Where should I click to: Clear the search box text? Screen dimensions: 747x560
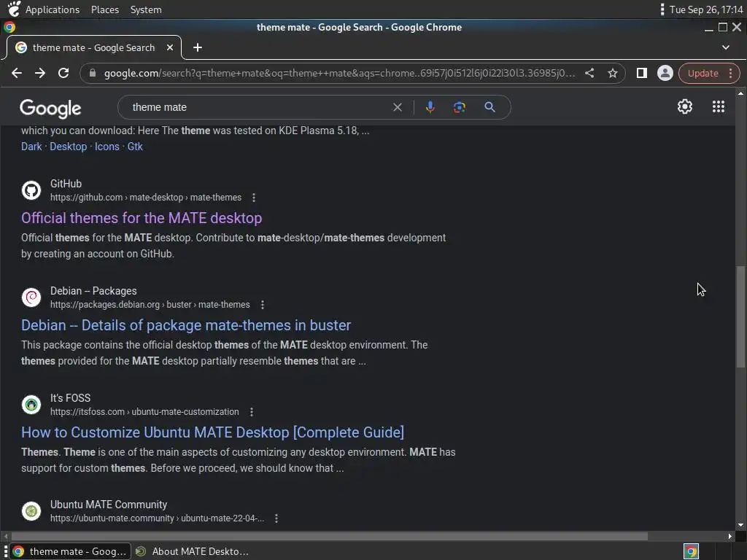(x=398, y=107)
